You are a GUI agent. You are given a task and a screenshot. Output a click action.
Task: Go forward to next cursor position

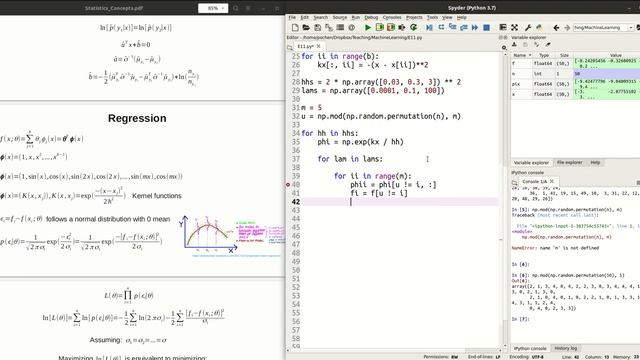click(567, 27)
